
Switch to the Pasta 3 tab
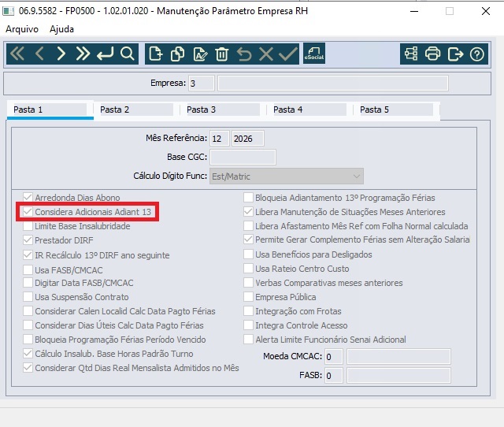coord(223,110)
